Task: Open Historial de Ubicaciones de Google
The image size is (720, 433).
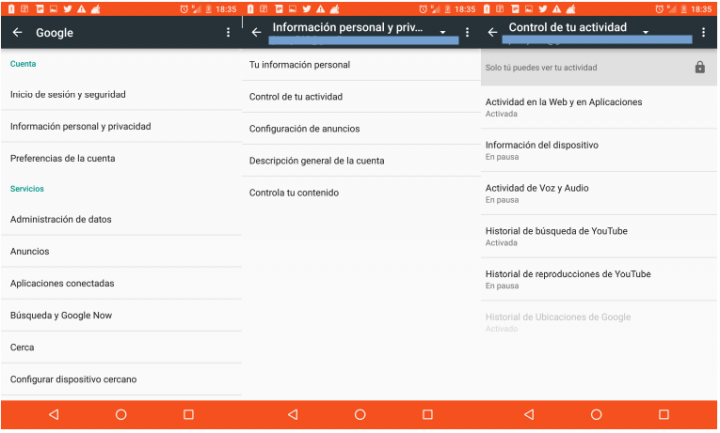Action: click(599, 322)
